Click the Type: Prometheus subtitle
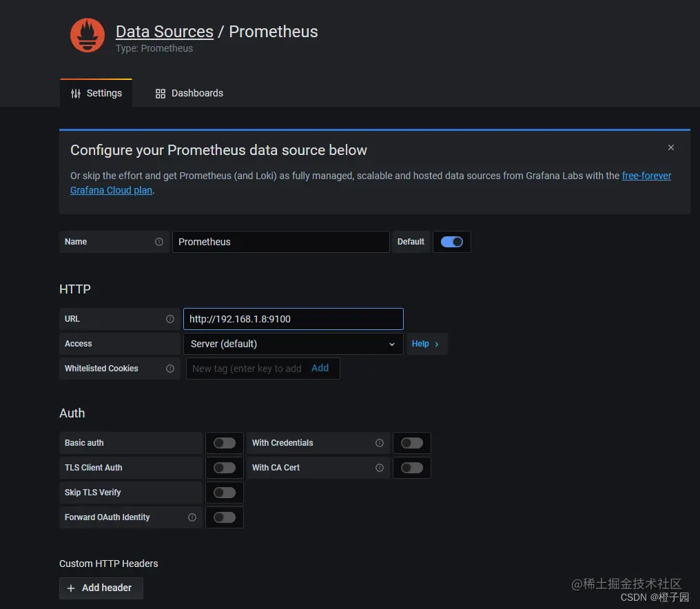The height and width of the screenshot is (609, 700). coord(154,48)
